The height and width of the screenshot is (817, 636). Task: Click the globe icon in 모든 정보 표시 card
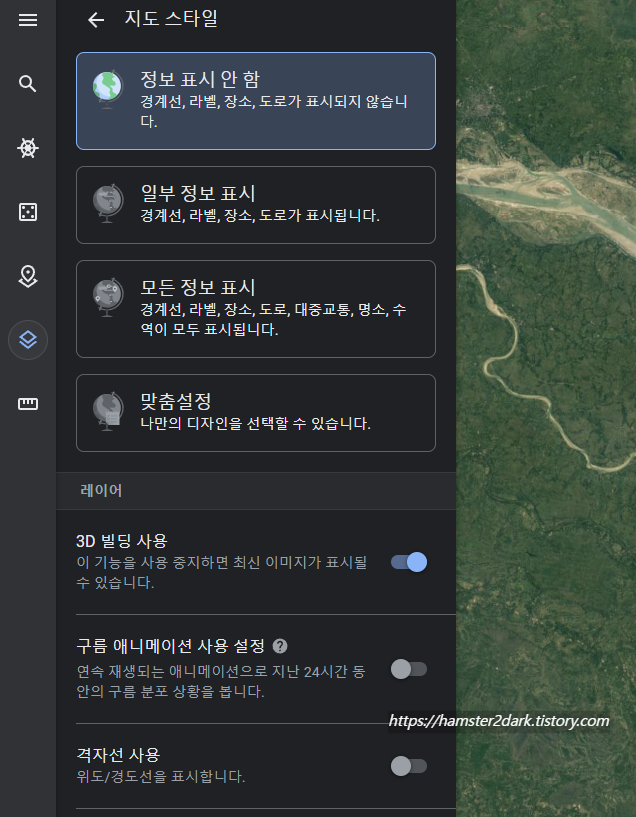(x=108, y=297)
